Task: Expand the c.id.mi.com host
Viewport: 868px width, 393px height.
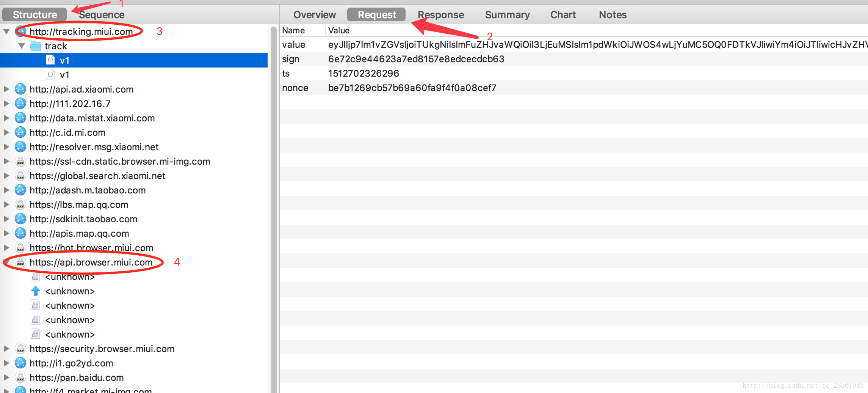Action: [6, 132]
